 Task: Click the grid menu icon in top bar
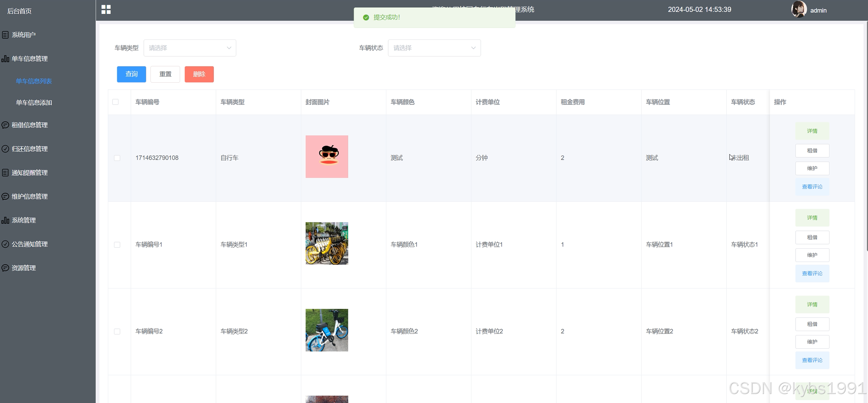point(106,9)
